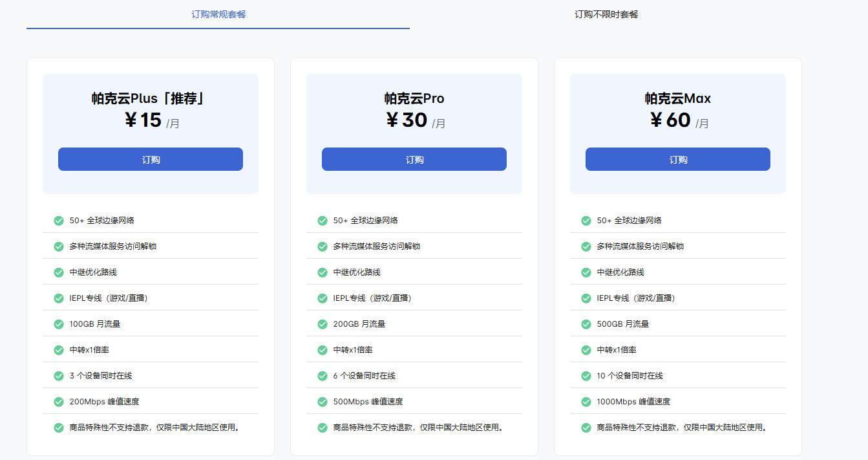Click the check icon beside 200GB 月流量 in 帕克云Pro
This screenshot has height=460, width=868.
click(x=322, y=323)
